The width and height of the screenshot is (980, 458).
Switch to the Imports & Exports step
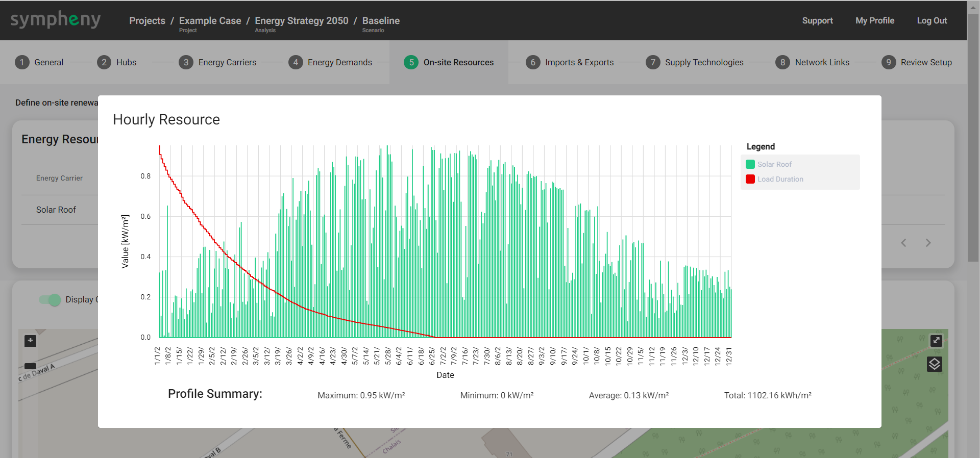pyautogui.click(x=579, y=62)
